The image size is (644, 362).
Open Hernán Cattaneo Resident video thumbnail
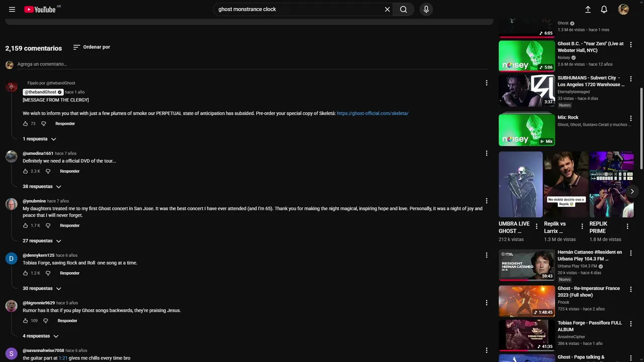point(527,264)
